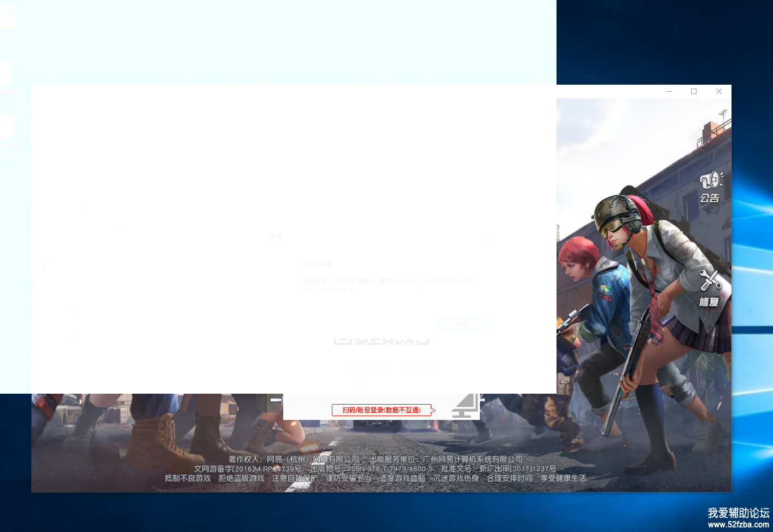The width and height of the screenshot is (773, 532).
Task: Click the 著作权人：网易（杭州）网络有限公司 text
Action: click(x=294, y=459)
